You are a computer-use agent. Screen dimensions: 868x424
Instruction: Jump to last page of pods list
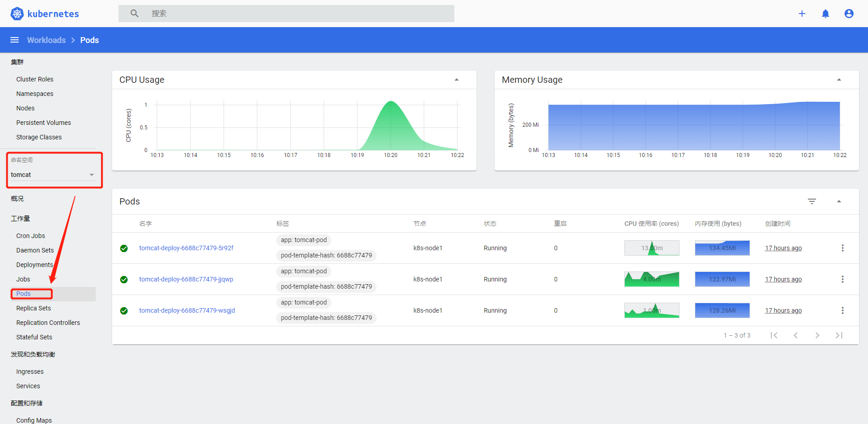pos(839,335)
